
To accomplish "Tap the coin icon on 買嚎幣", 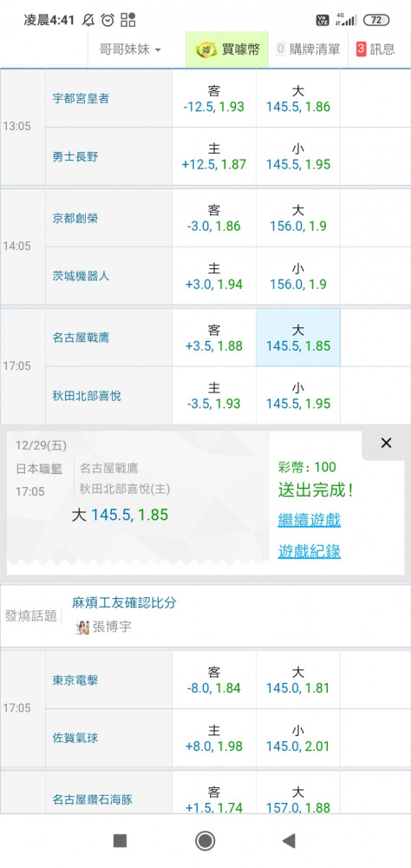I will [206, 49].
